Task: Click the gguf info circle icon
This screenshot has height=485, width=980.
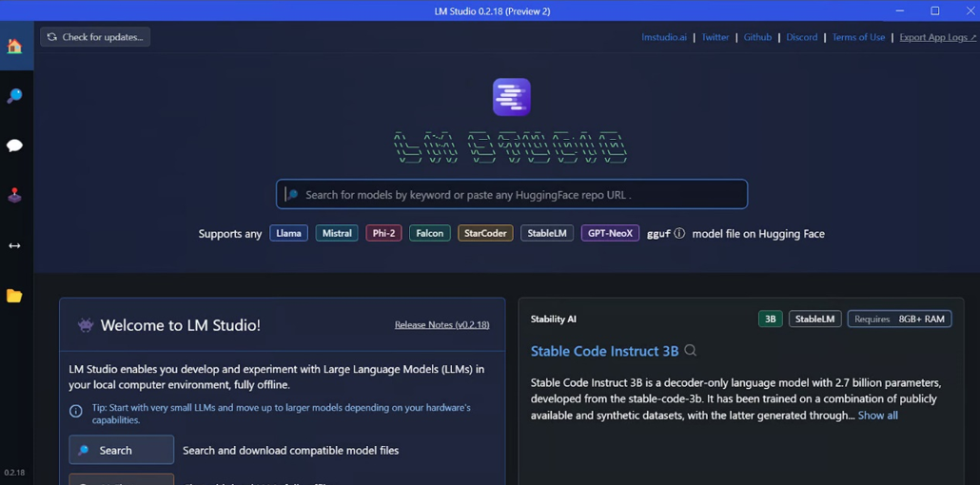Action: (679, 233)
